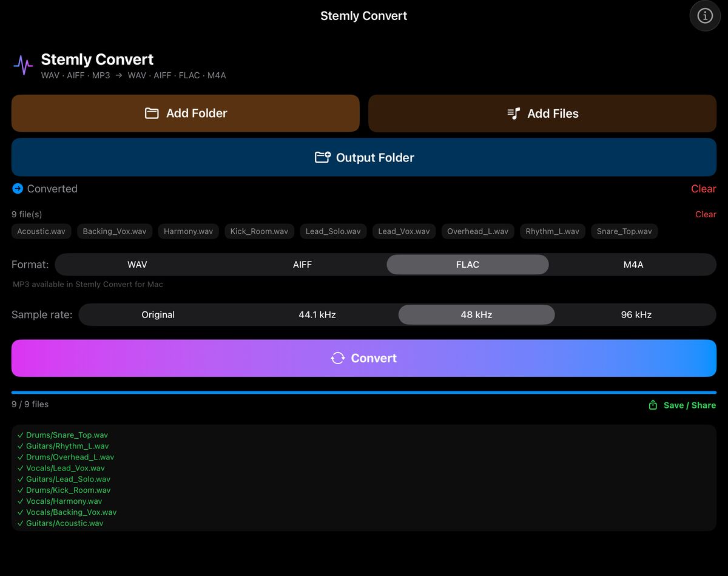
Task: Click Drums/Overhead_L.wav log entry
Action: click(x=66, y=457)
